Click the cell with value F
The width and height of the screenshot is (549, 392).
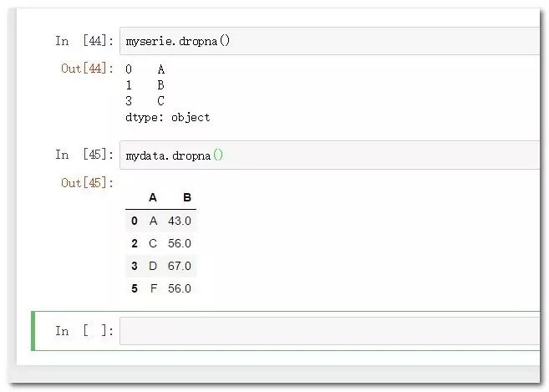[154, 288]
